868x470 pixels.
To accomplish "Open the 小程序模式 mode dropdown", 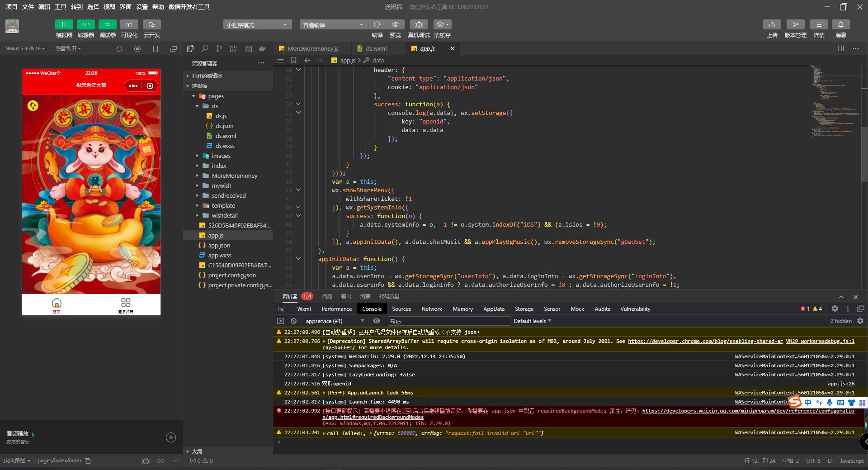I will tap(257, 25).
